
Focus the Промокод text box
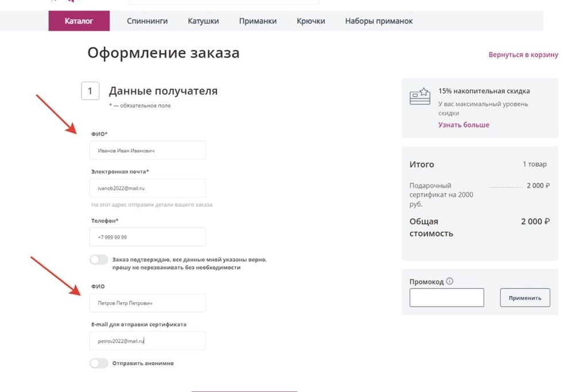(446, 298)
